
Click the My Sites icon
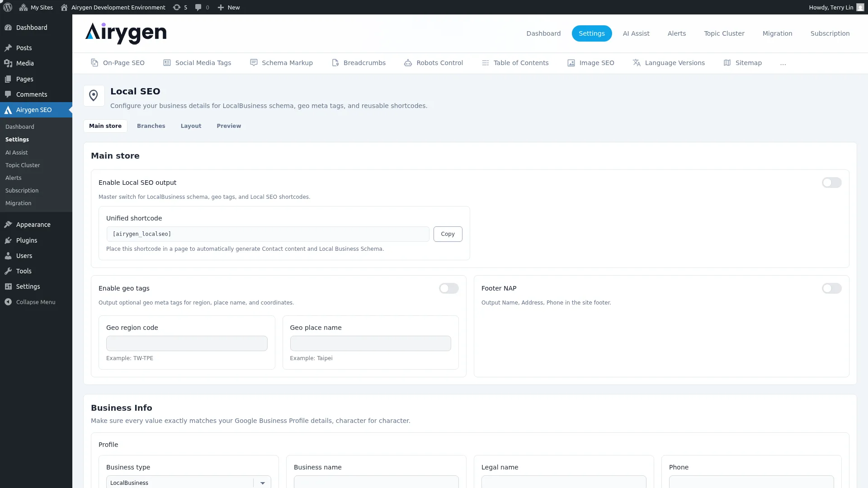(x=24, y=7)
